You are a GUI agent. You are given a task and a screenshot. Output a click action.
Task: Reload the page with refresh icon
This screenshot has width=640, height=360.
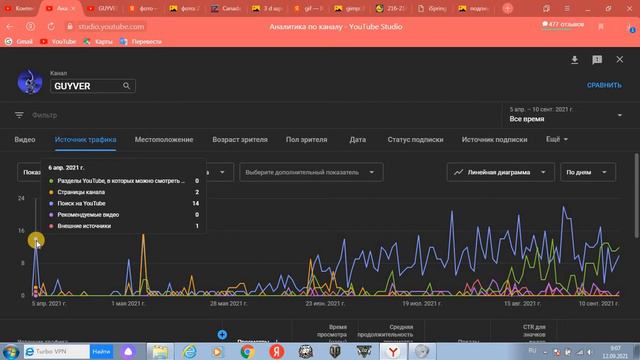[x=51, y=27]
